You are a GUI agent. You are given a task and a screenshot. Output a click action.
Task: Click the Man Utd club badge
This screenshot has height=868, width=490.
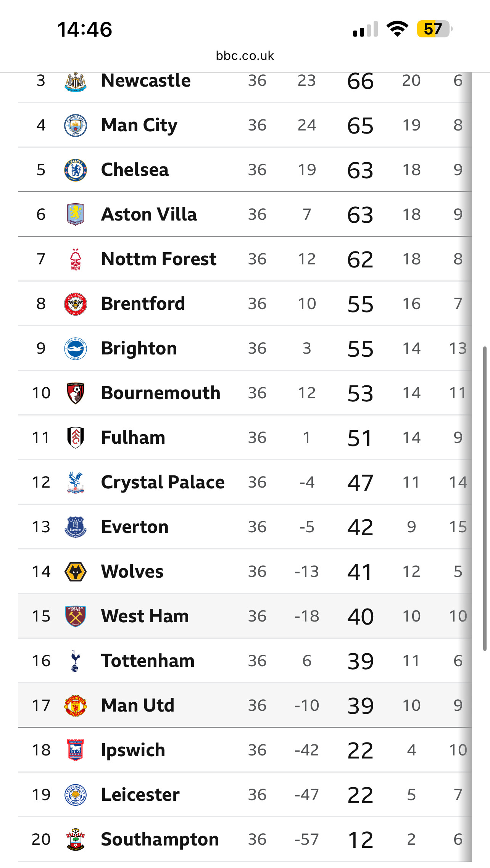pos(76,705)
